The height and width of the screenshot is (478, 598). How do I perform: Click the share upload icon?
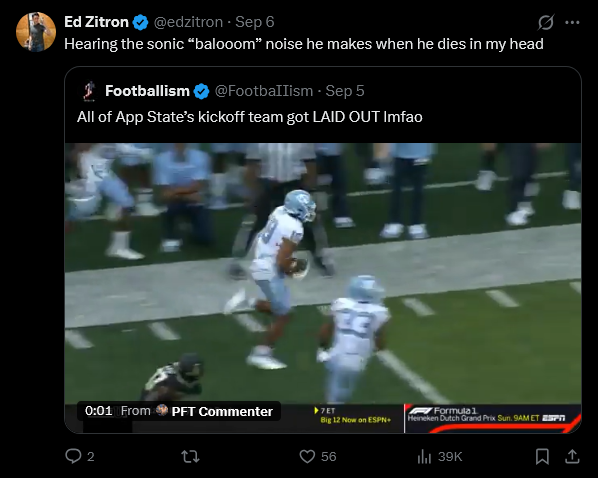572,456
